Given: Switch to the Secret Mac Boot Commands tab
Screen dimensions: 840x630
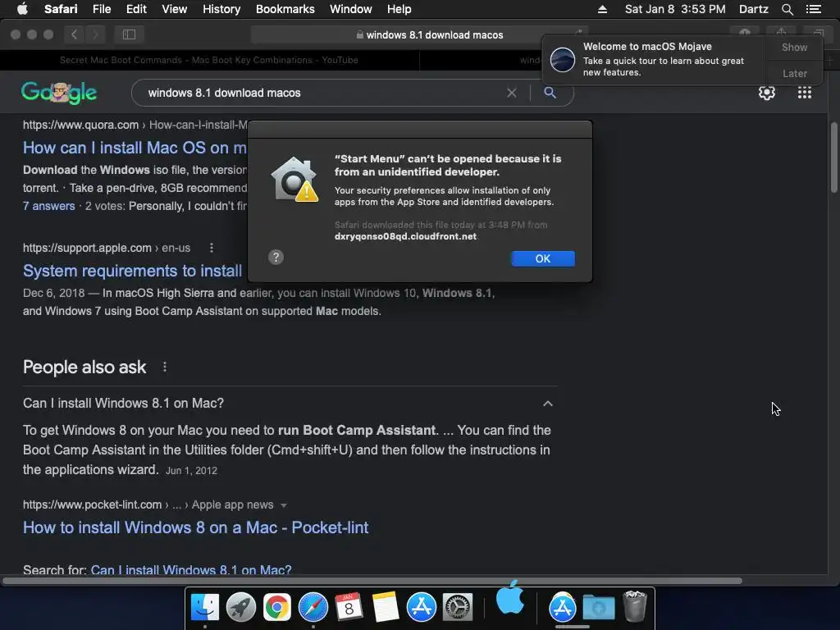Looking at the screenshot, I should pyautogui.click(x=209, y=60).
